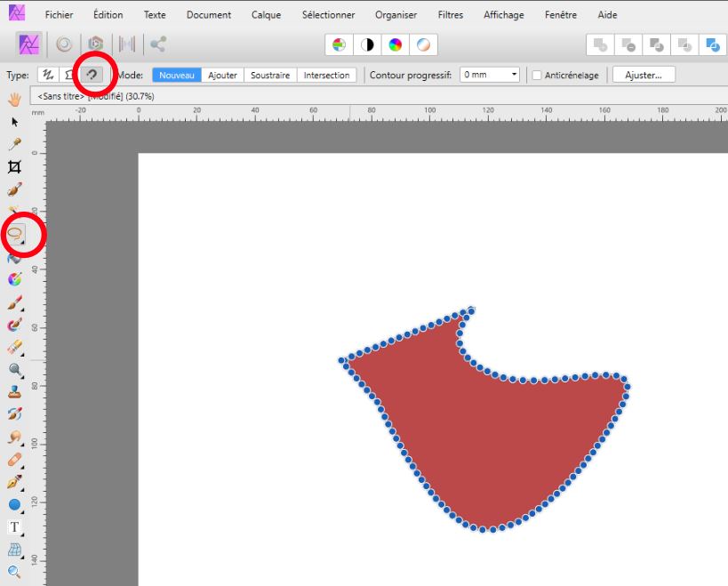Click the Add boolean operation icon

600,45
